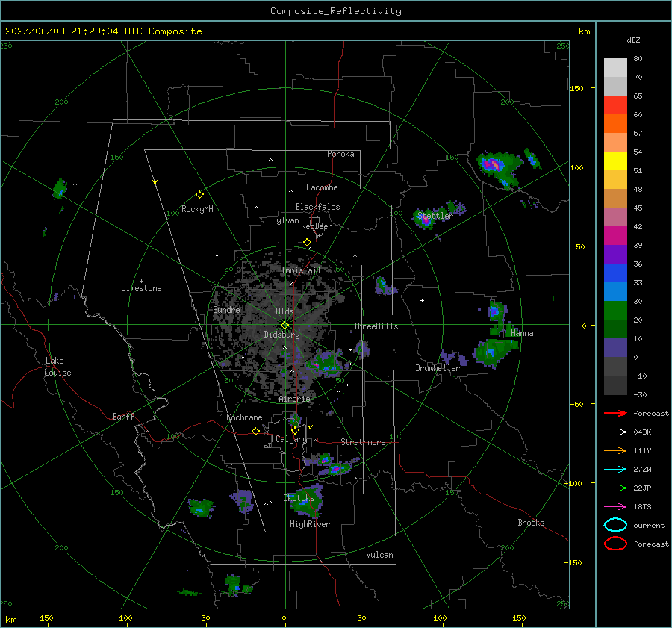The width and height of the screenshot is (672, 628).
Task: Click the Olds town label
Action: point(284,311)
